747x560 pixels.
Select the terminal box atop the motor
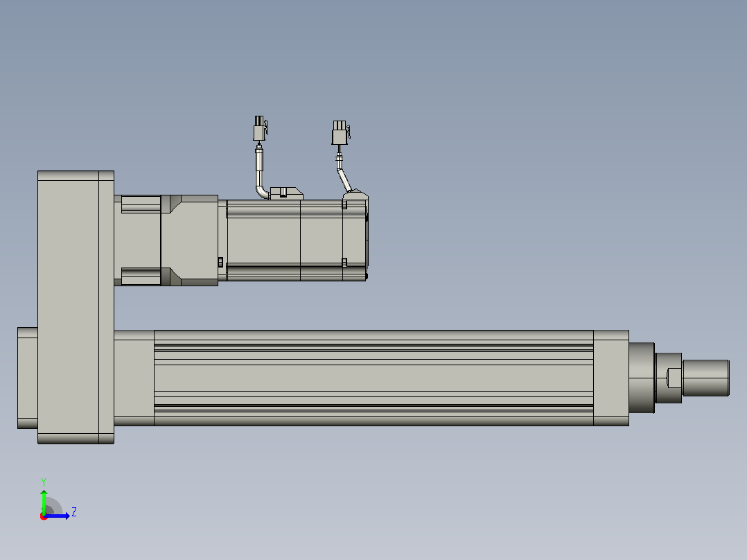[x=286, y=193]
